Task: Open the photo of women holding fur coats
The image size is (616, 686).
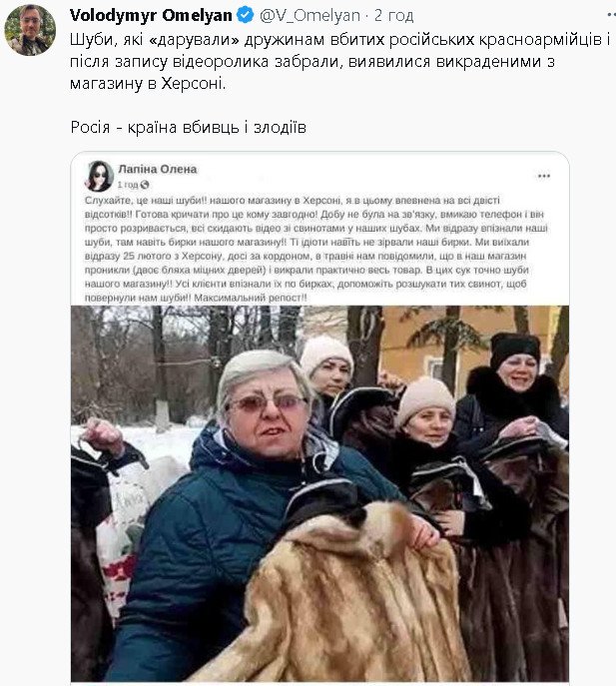Action: point(319,493)
